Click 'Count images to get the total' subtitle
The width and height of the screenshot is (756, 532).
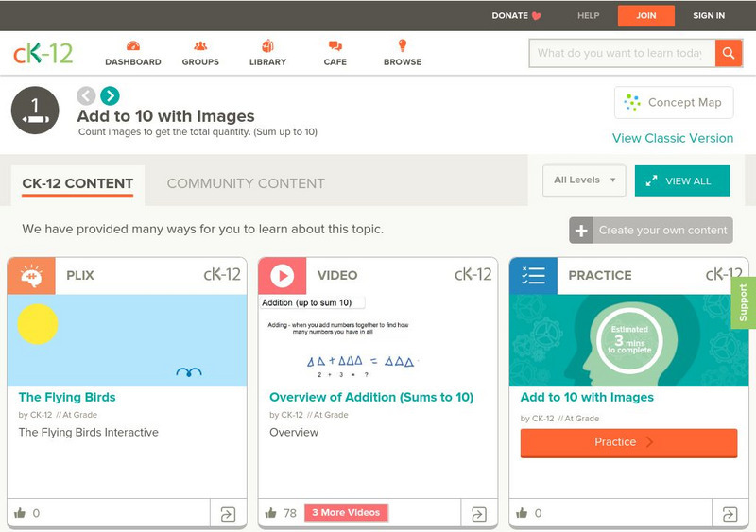tap(198, 132)
